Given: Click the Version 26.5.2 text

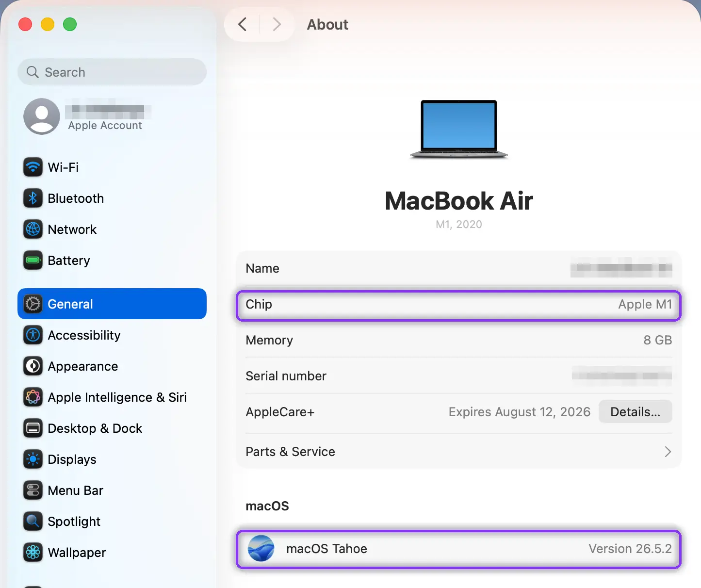Looking at the screenshot, I should pyautogui.click(x=630, y=549).
